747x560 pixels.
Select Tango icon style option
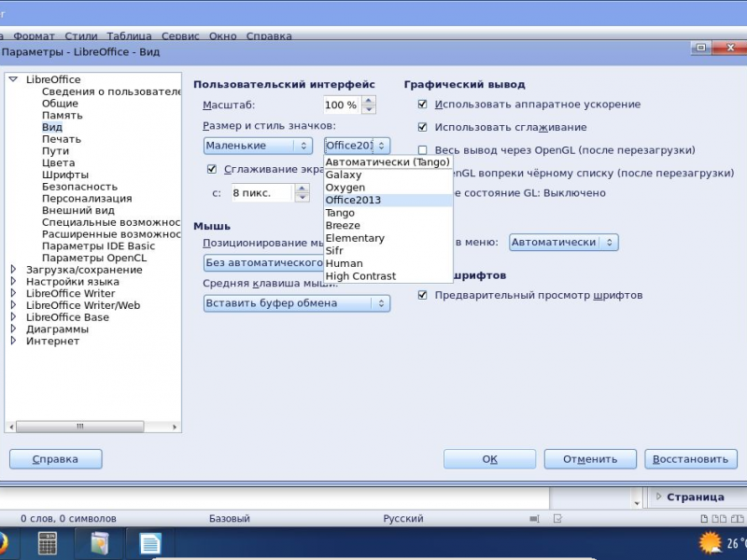[388, 213]
